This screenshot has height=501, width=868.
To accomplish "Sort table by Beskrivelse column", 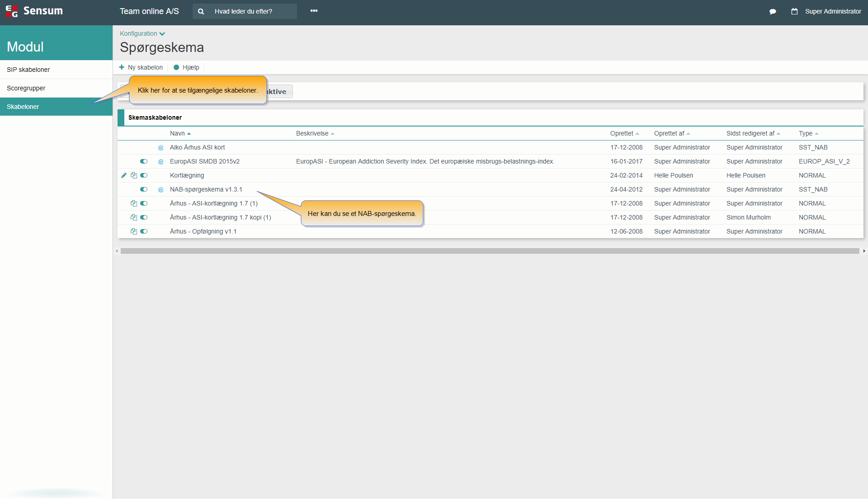I will [x=315, y=133].
